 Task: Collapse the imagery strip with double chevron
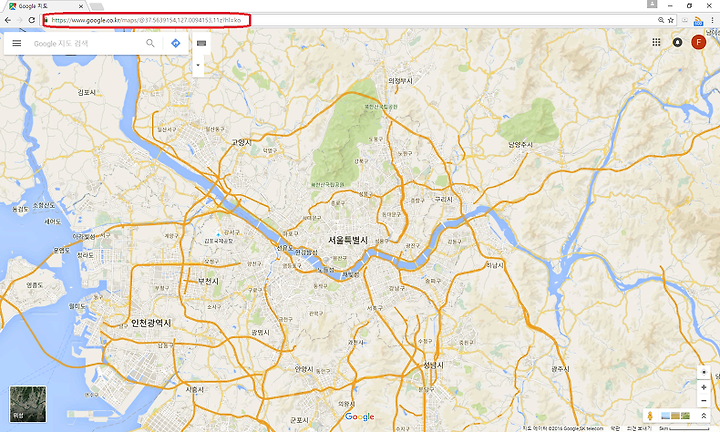[703, 415]
